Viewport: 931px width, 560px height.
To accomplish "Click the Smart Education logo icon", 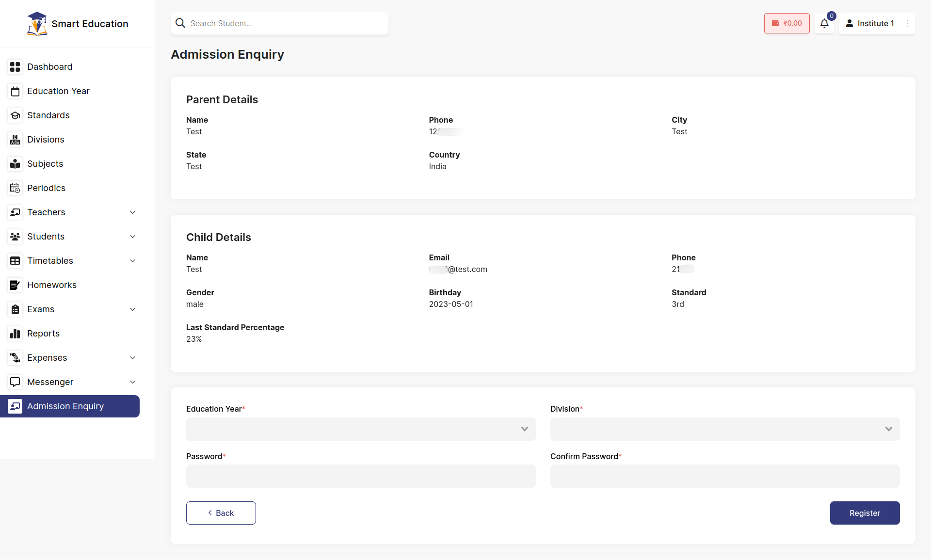I will coord(37,24).
